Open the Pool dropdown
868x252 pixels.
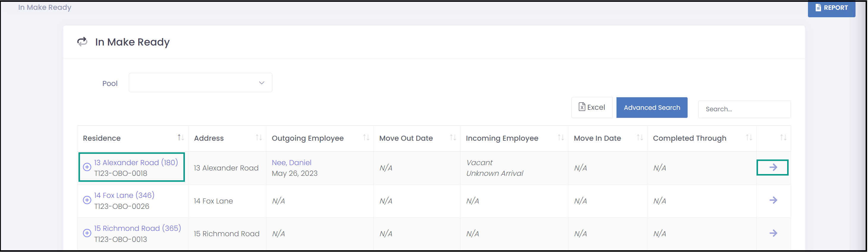click(x=200, y=83)
